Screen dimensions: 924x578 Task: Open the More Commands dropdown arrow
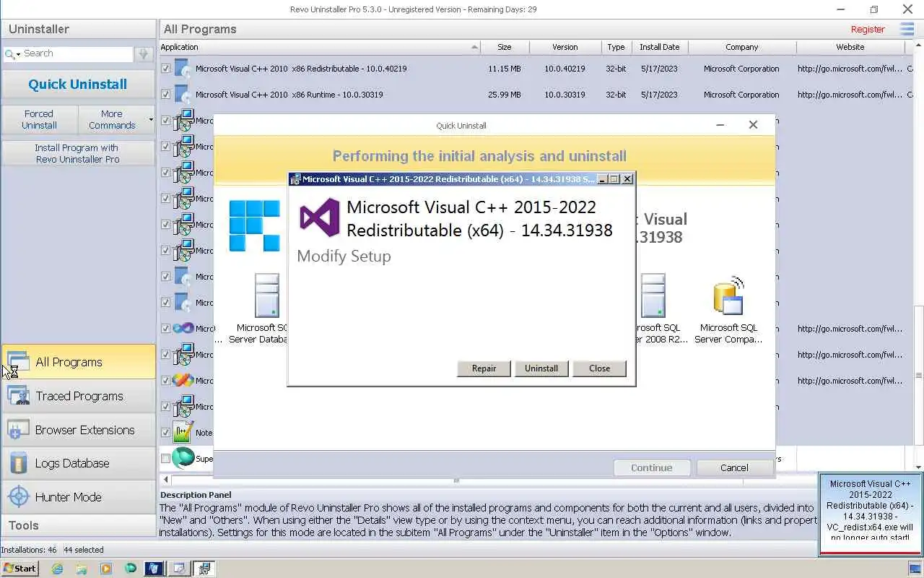pyautogui.click(x=151, y=119)
